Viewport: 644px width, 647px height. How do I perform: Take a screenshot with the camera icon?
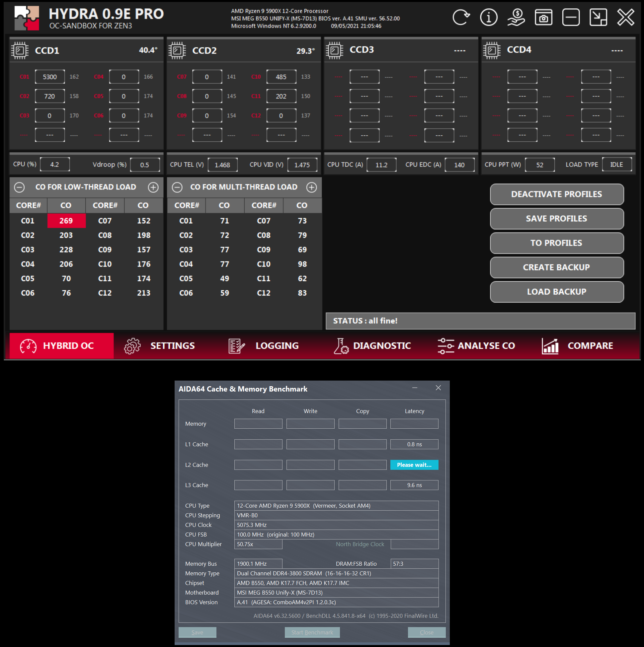coord(543,17)
